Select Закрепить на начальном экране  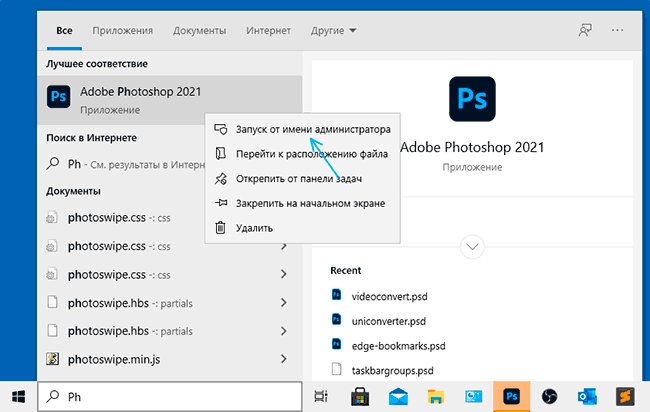point(302,203)
